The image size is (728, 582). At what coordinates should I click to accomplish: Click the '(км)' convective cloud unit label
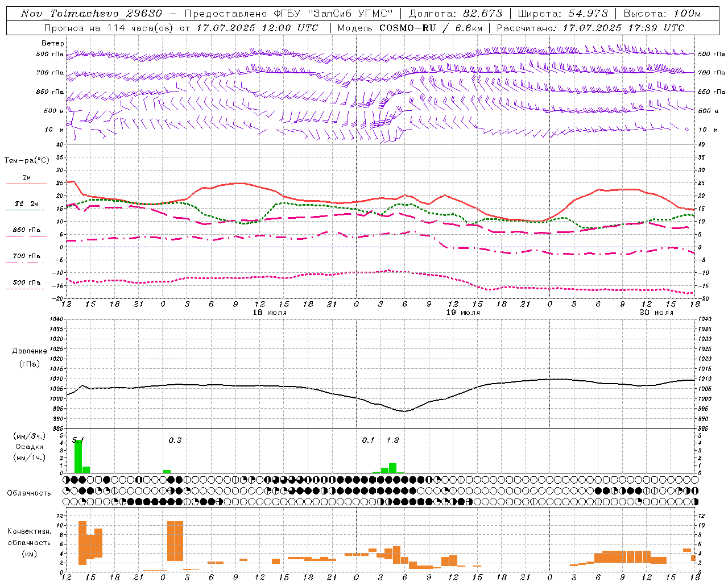pyautogui.click(x=29, y=554)
